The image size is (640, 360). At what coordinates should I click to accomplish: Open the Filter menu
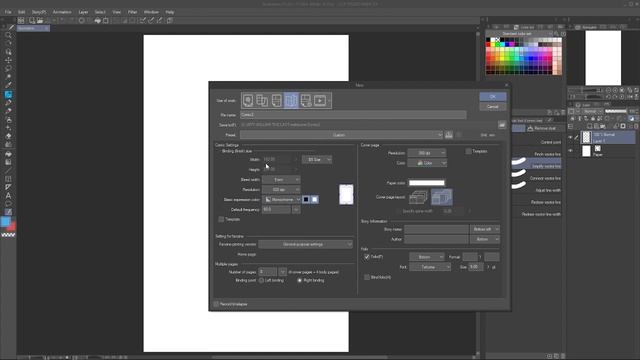pos(133,12)
